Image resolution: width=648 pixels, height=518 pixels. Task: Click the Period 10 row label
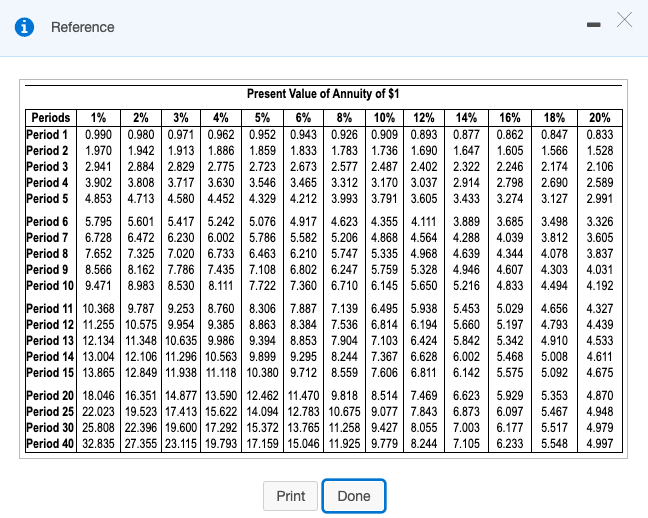50,286
